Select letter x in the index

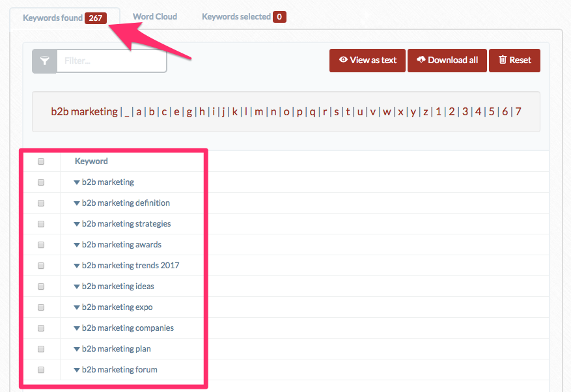[400, 112]
